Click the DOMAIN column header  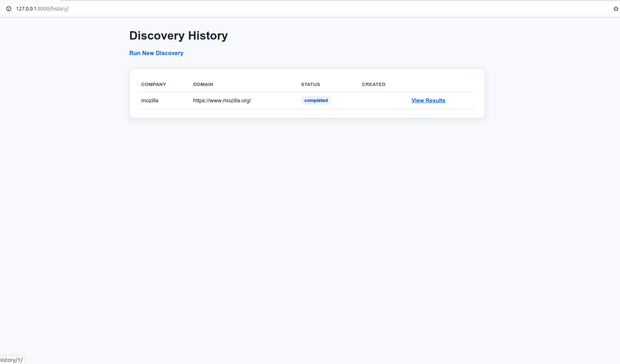(203, 84)
